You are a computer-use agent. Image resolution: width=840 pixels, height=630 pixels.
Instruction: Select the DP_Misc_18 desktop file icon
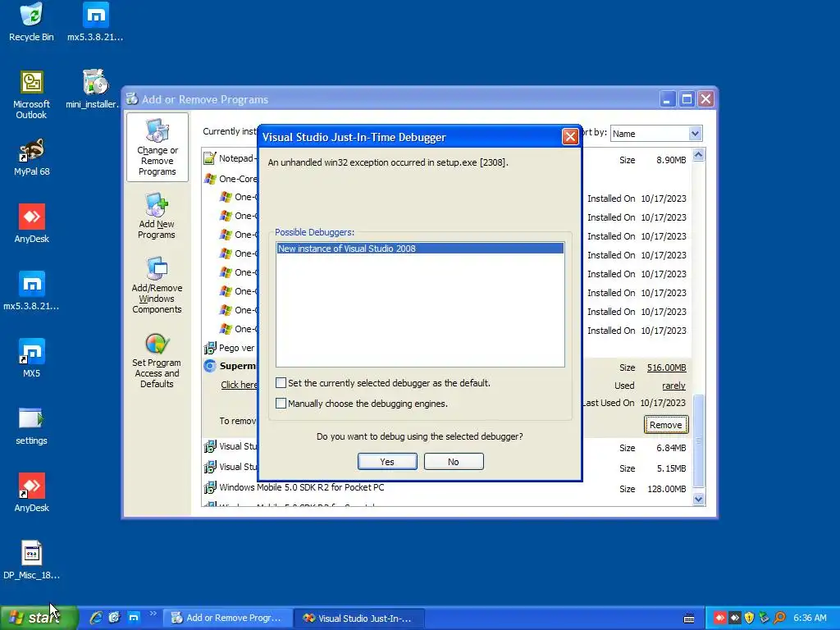(x=31, y=559)
